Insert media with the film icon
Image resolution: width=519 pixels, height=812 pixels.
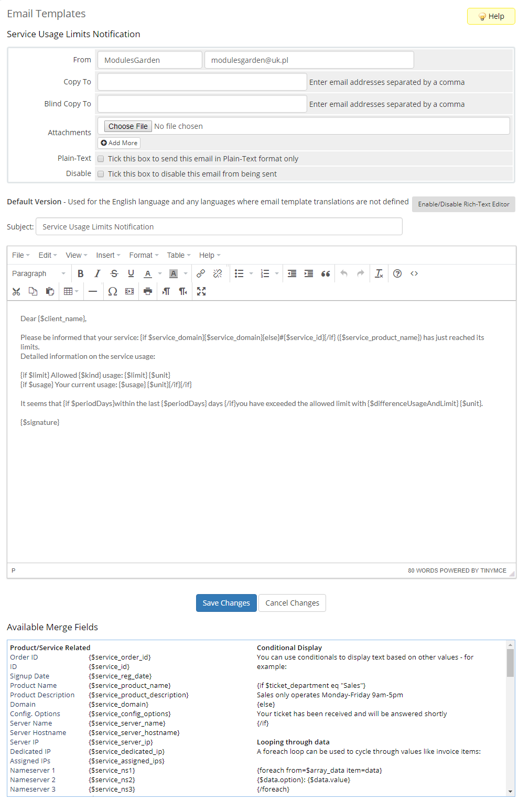[x=129, y=291]
